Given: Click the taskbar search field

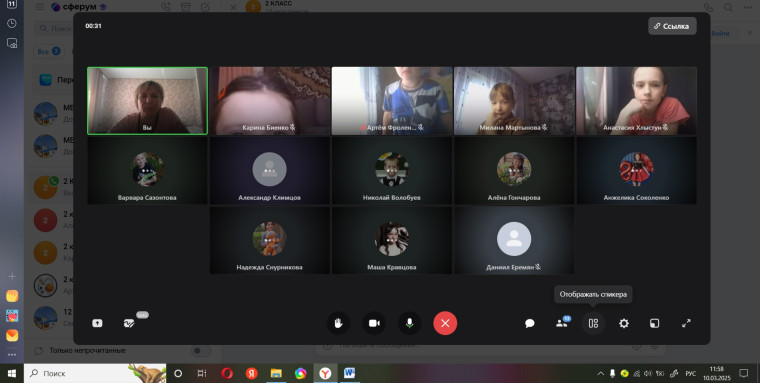Looking at the screenshot, I should [95, 373].
